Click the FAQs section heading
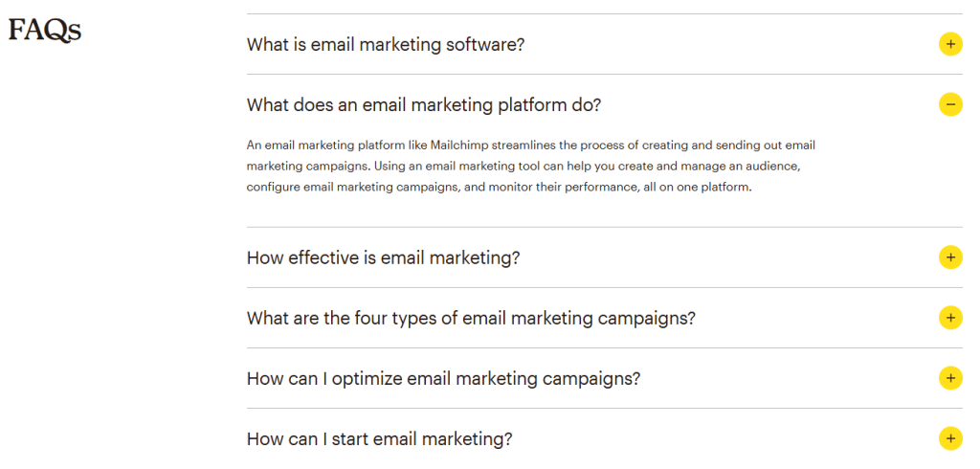This screenshot has height=469, width=980. [x=45, y=31]
